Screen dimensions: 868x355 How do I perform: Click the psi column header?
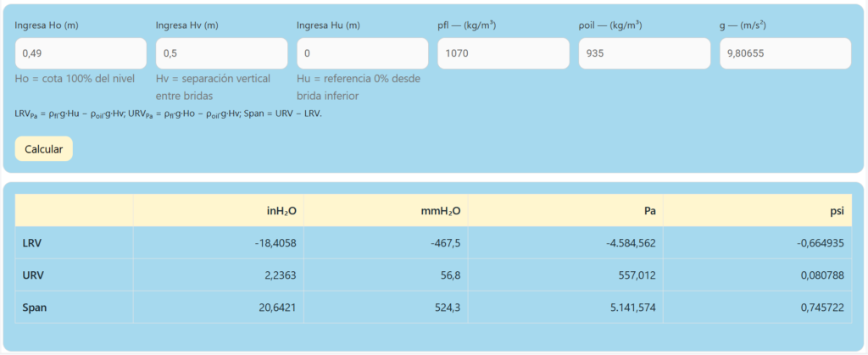pyautogui.click(x=835, y=211)
